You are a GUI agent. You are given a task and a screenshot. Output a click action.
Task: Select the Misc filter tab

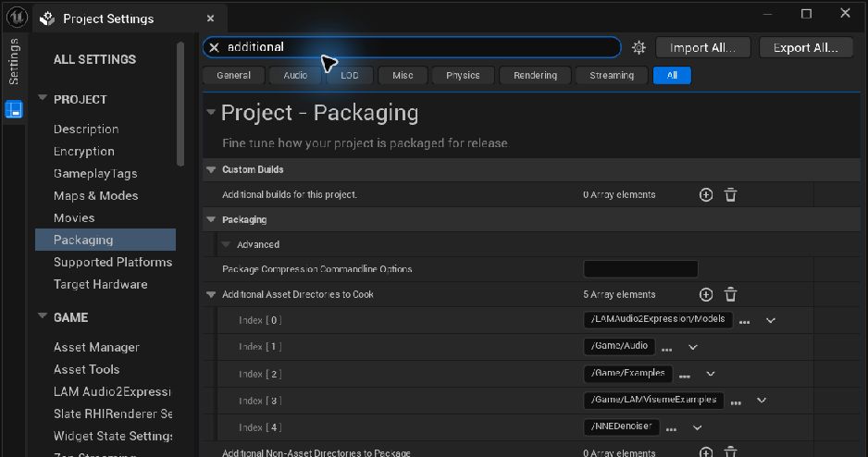point(403,75)
